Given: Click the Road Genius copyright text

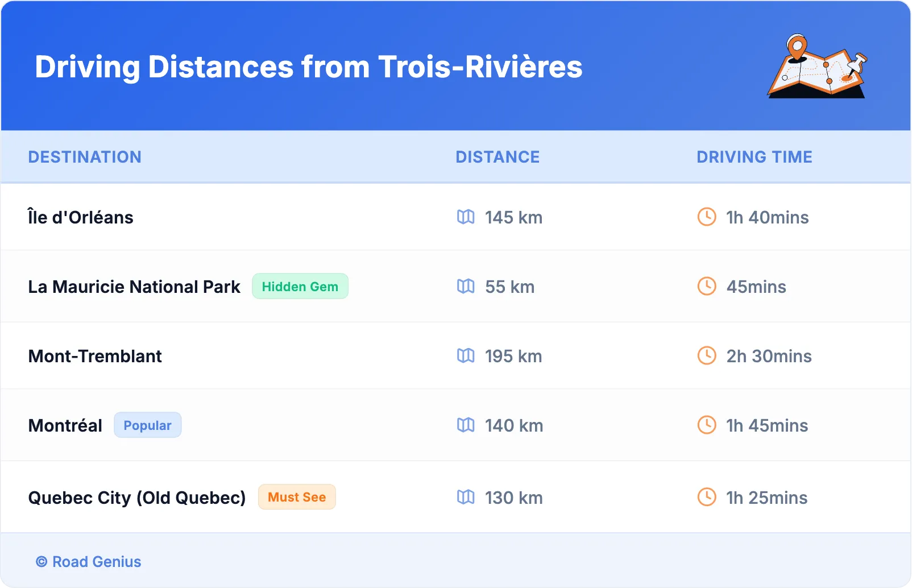Looking at the screenshot, I should [x=89, y=562].
